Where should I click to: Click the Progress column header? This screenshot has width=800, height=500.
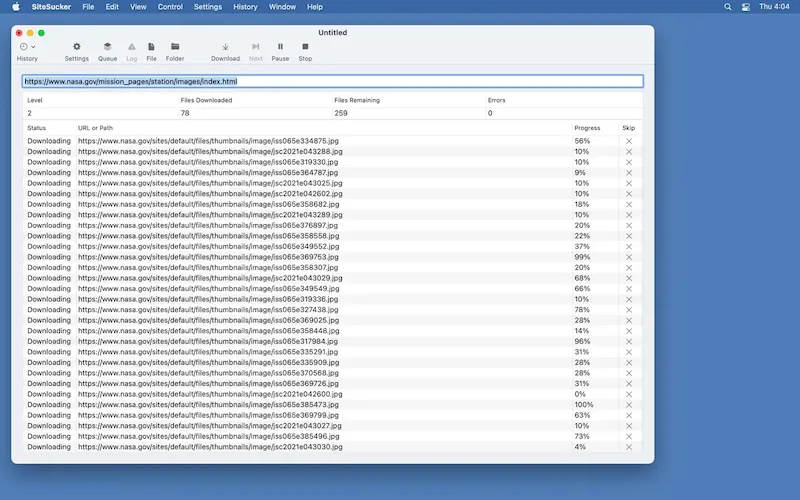(x=587, y=128)
